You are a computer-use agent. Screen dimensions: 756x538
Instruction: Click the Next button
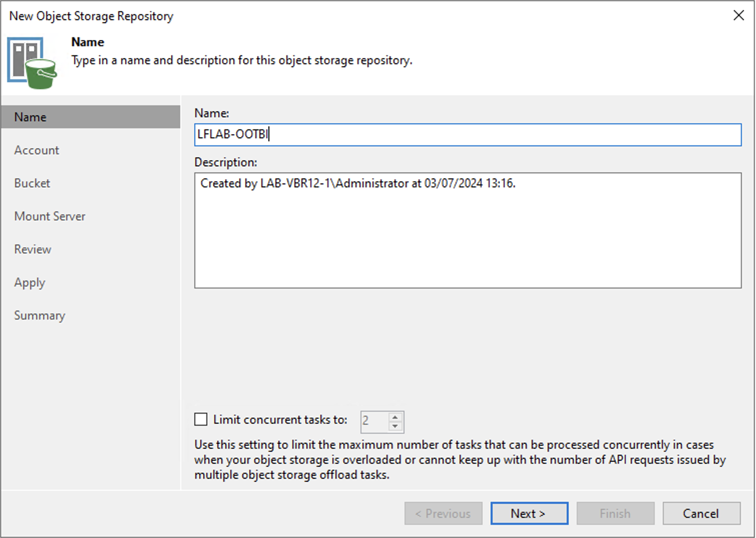click(529, 513)
